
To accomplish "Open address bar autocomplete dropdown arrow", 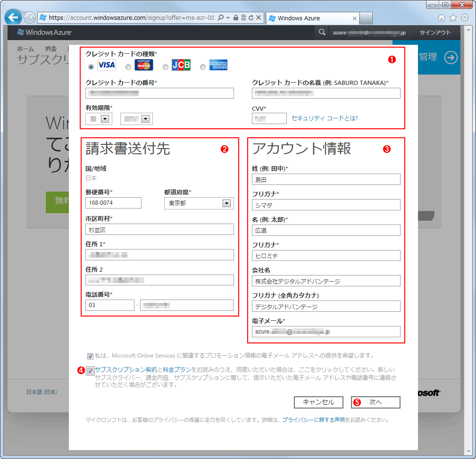I will pos(228,17).
